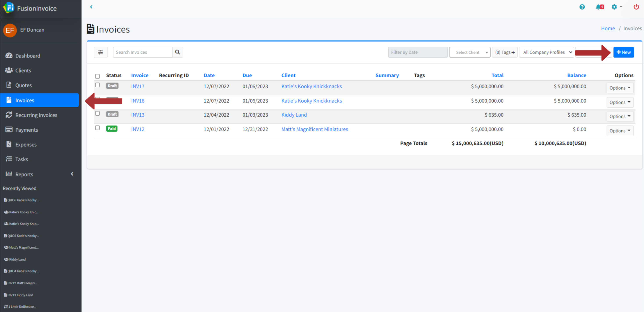Click the Search Invoices input field
Screen dimensions: 644x312
coord(142,52)
